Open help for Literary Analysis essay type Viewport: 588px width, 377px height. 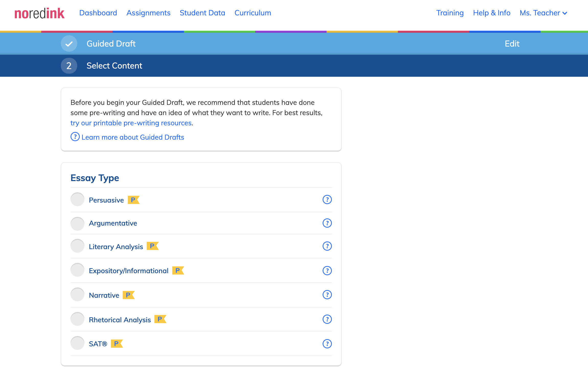click(327, 246)
